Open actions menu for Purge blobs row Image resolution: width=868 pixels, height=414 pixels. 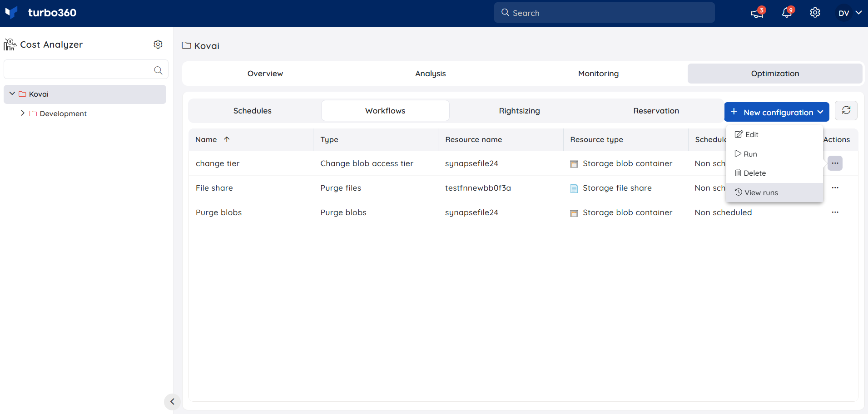point(835,212)
